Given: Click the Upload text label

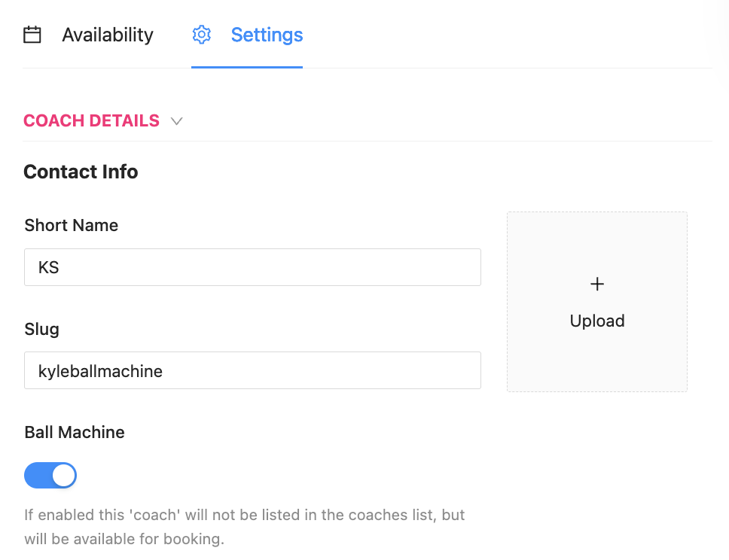Looking at the screenshot, I should (597, 321).
